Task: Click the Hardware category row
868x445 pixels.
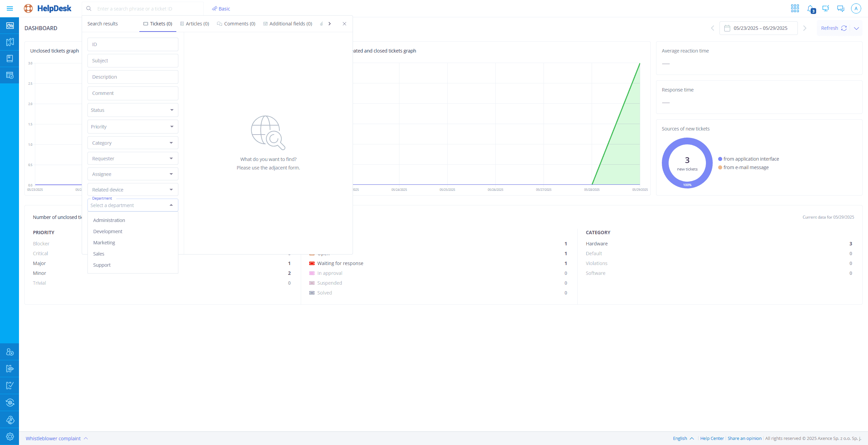Action: 719,244
